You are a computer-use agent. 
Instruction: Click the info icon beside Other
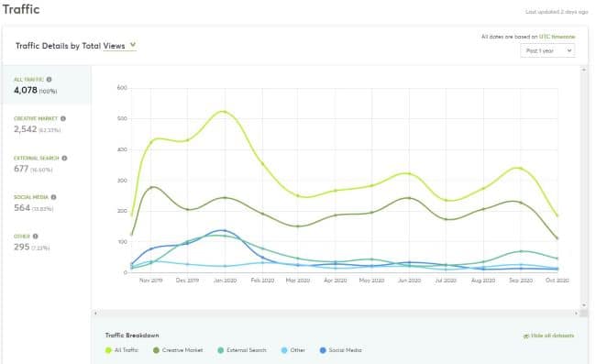click(36, 237)
